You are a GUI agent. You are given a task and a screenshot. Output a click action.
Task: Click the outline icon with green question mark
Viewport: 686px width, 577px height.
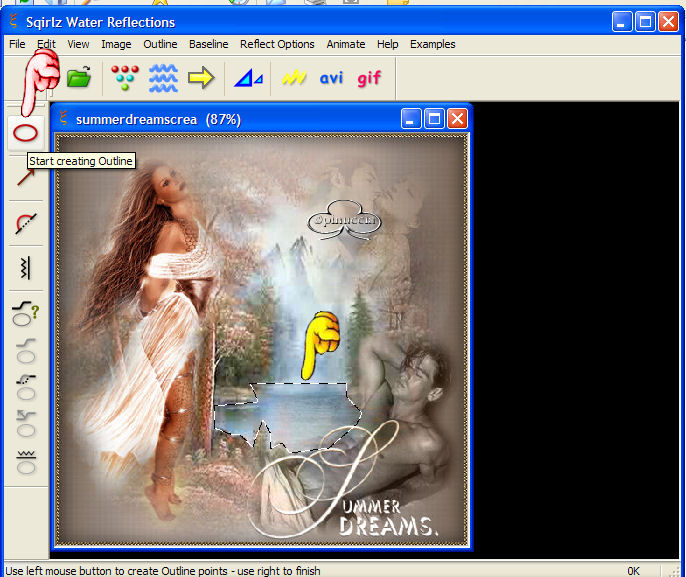26,313
